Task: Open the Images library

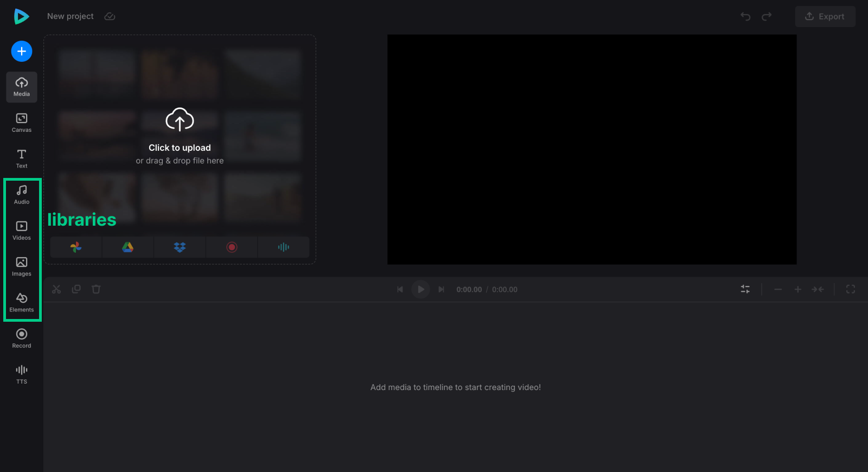Action: (22, 267)
